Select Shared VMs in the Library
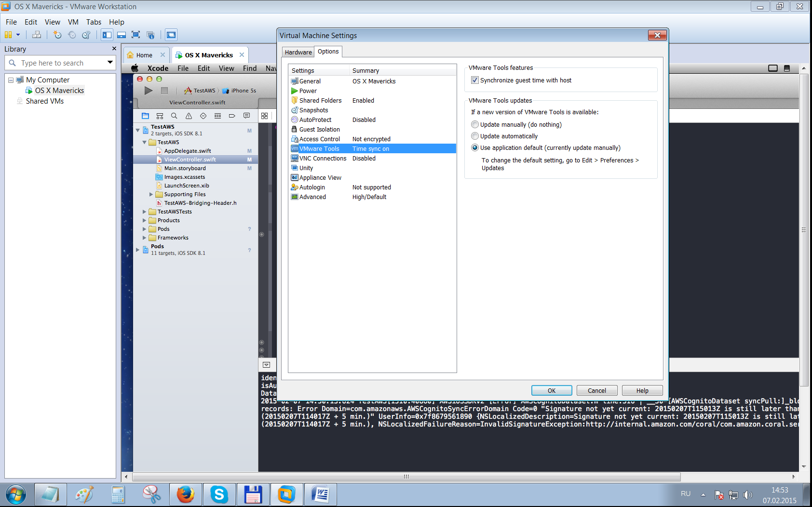The width and height of the screenshot is (812, 507). 44,101
